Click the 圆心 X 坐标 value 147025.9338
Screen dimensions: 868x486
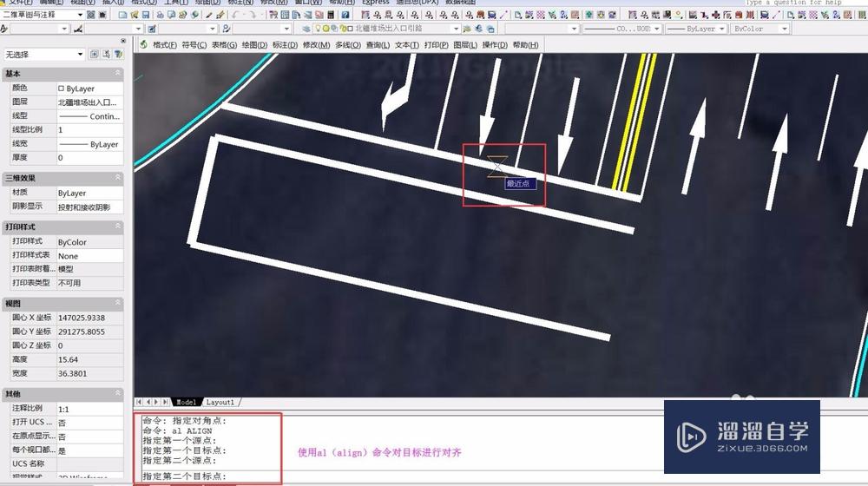[x=89, y=318]
